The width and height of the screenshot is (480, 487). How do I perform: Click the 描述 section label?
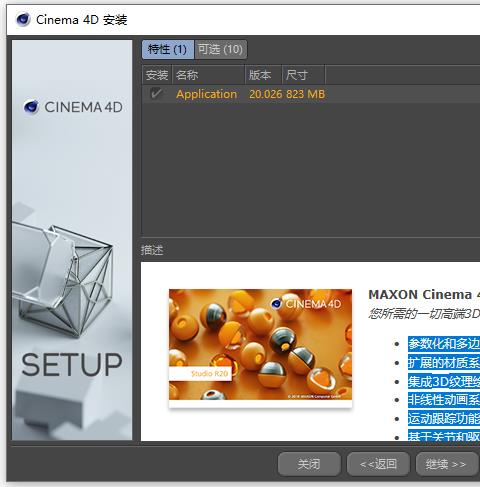click(152, 250)
